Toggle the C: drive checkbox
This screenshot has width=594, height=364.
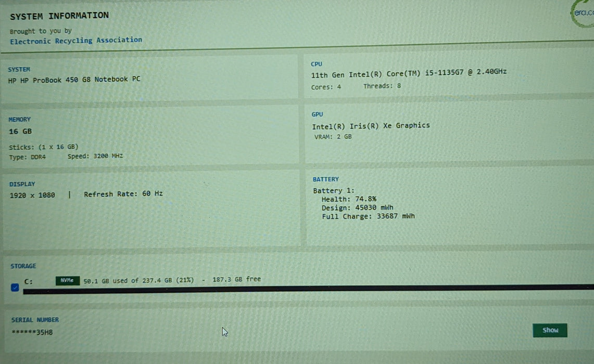click(x=15, y=288)
